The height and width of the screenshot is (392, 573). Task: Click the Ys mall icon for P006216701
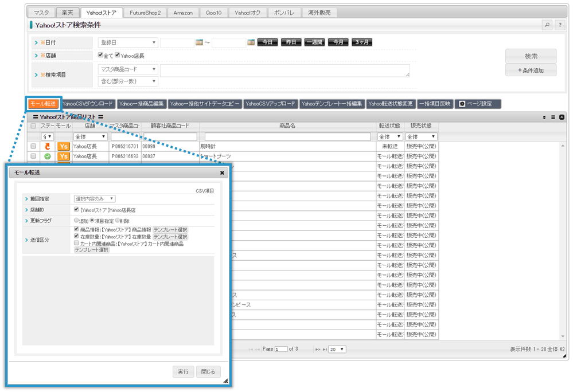click(64, 146)
